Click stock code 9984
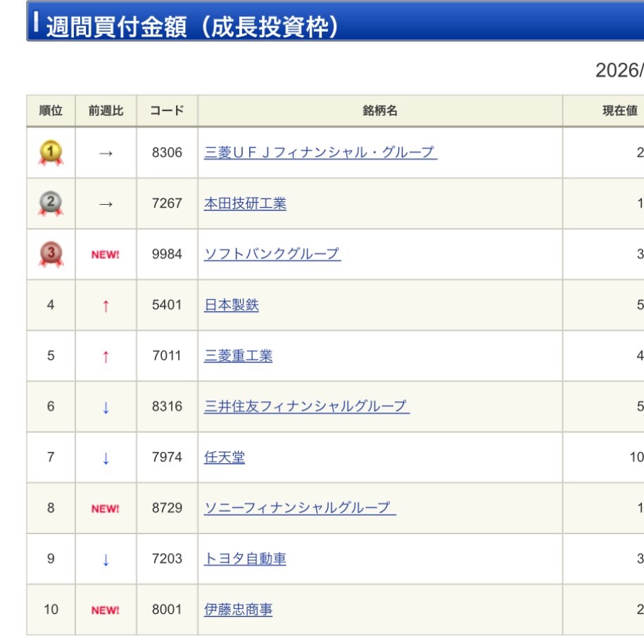 pyautogui.click(x=167, y=254)
